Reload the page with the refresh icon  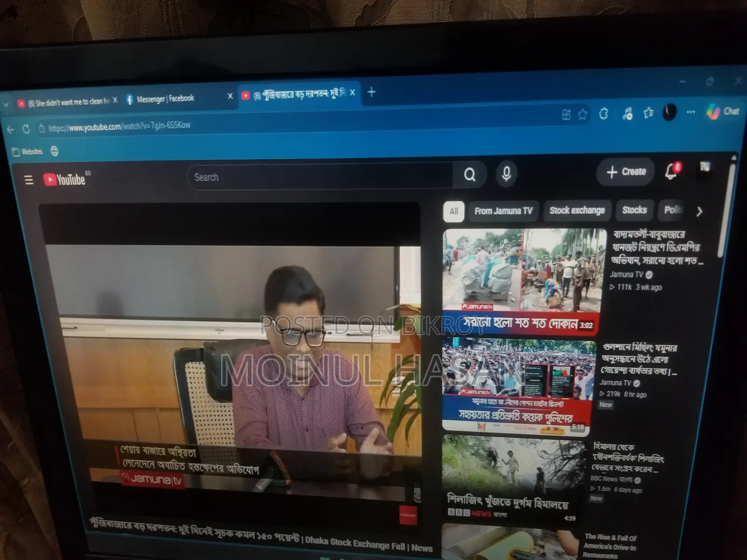pos(26,129)
